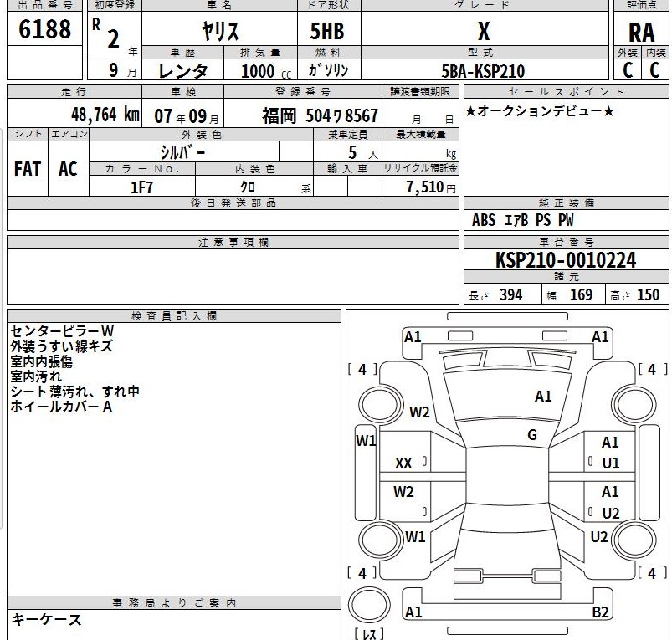Select the 内装 grade C
The height and width of the screenshot is (640, 672).
coord(654,70)
